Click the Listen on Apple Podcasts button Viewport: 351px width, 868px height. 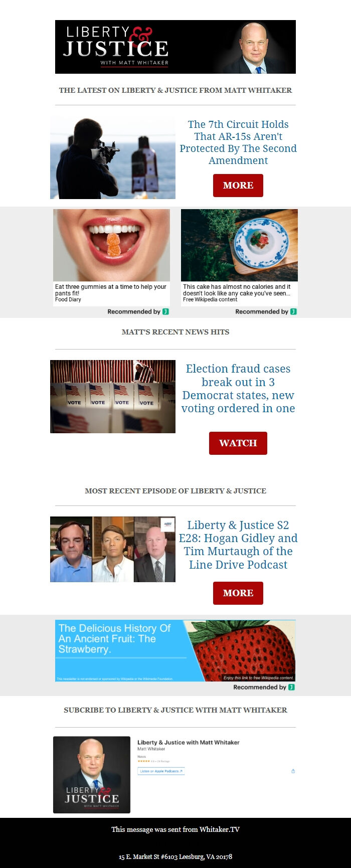[x=161, y=771]
